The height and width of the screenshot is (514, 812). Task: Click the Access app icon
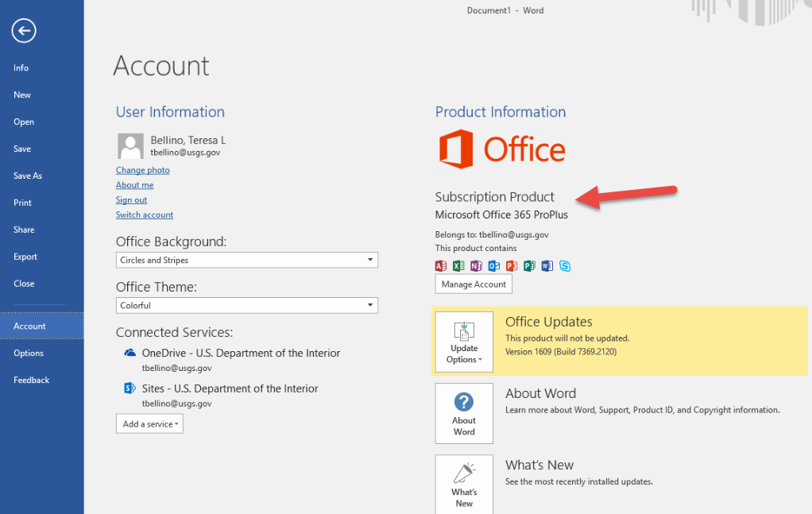[x=441, y=266]
